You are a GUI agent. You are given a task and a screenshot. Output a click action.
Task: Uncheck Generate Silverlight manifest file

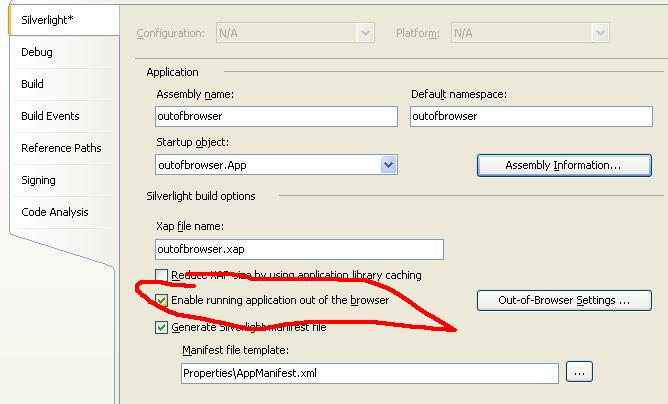point(162,327)
